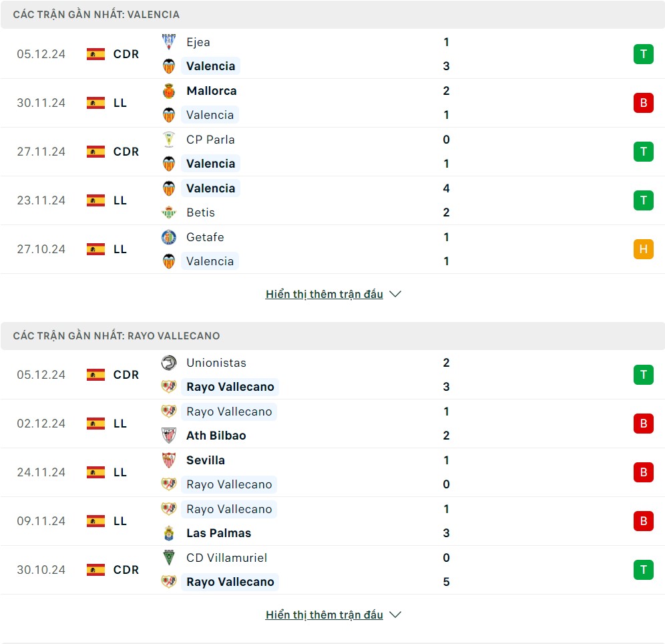Click the Spain flag on 05.12.24 Ejea row
The width and height of the screenshot is (665, 644).
96,54
